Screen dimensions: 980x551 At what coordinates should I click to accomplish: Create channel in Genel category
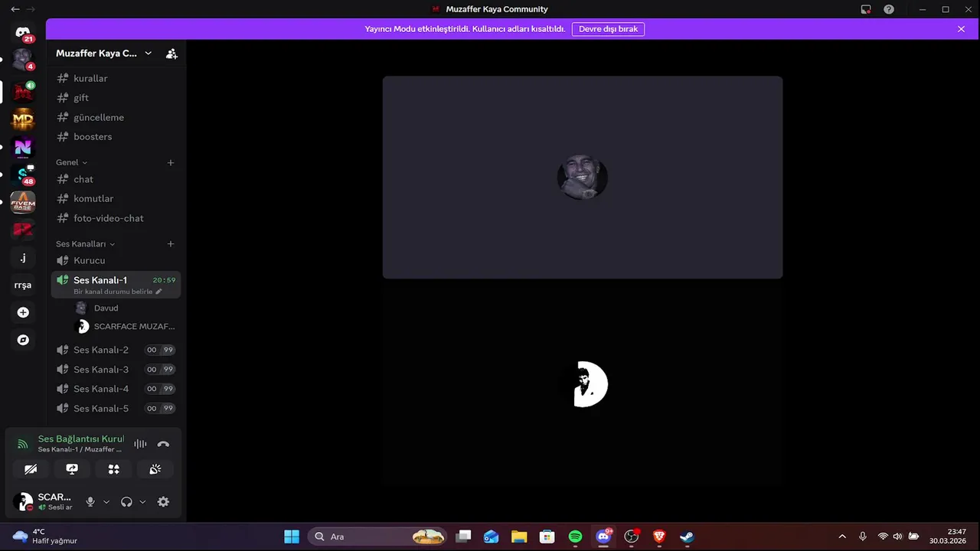point(171,162)
